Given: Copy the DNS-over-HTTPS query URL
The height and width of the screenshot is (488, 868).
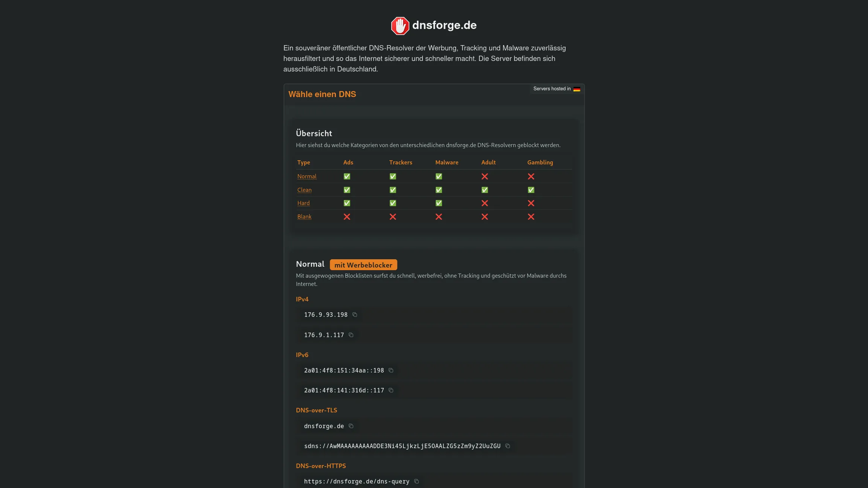Looking at the screenshot, I should click(416, 481).
